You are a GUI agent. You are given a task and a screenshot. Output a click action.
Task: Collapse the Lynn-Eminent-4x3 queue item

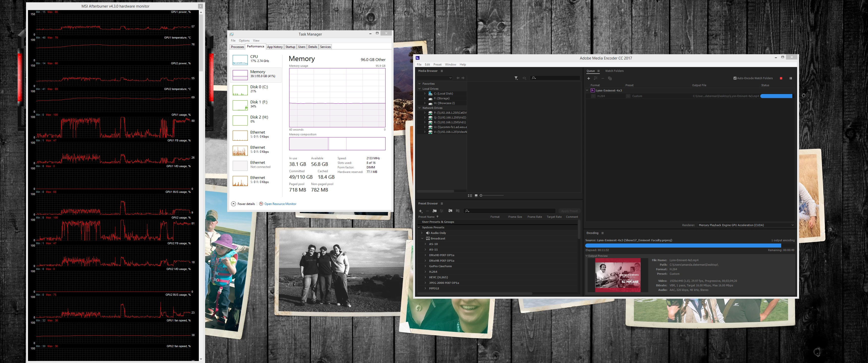click(587, 90)
